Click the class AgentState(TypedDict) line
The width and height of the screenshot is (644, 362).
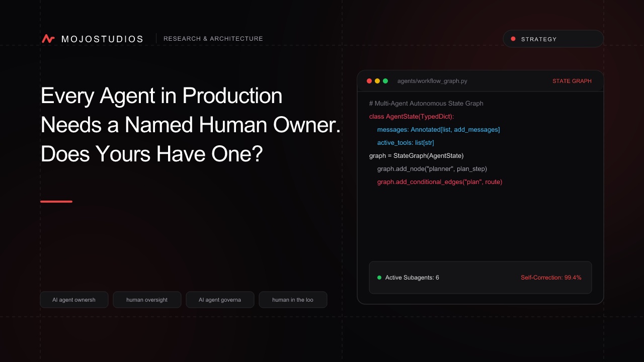412,117
